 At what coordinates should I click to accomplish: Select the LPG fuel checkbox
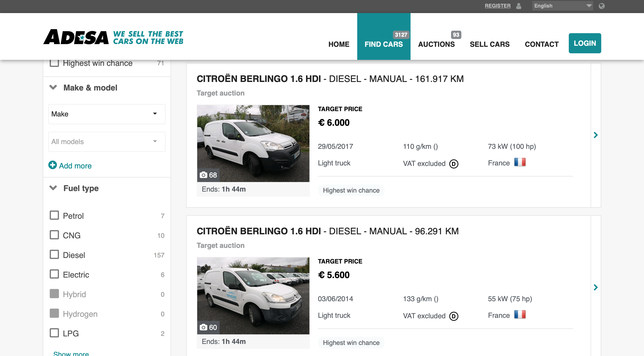point(54,333)
